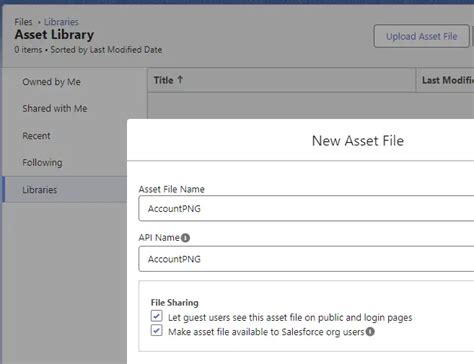This screenshot has width=474, height=364.
Task: Click the API Name info icon
Action: tap(185, 238)
